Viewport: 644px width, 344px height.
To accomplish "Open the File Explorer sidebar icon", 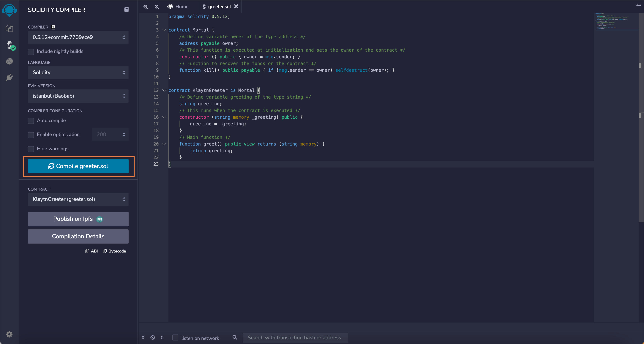I will point(9,28).
